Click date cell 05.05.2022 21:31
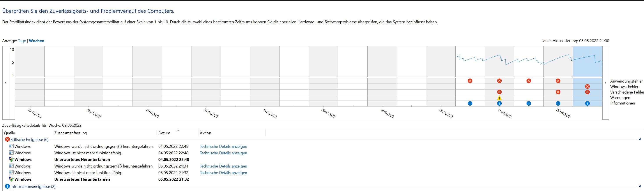Image resolution: width=644 pixels, height=191 pixels. [173, 166]
